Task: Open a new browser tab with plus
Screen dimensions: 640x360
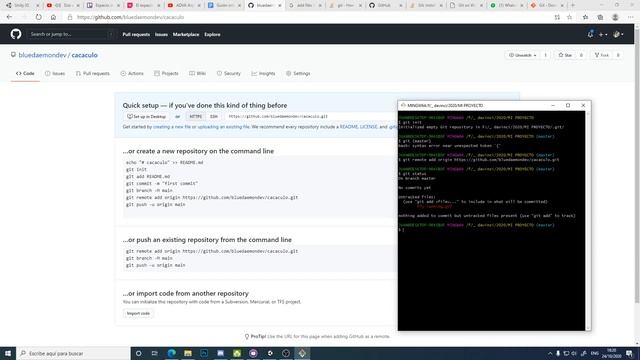Action: [x=573, y=5]
